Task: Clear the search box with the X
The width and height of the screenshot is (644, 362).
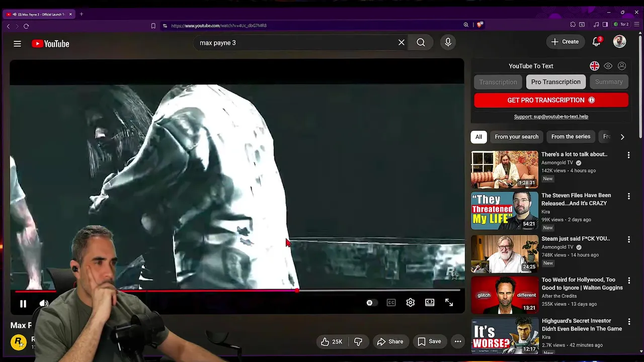Action: coord(401,43)
